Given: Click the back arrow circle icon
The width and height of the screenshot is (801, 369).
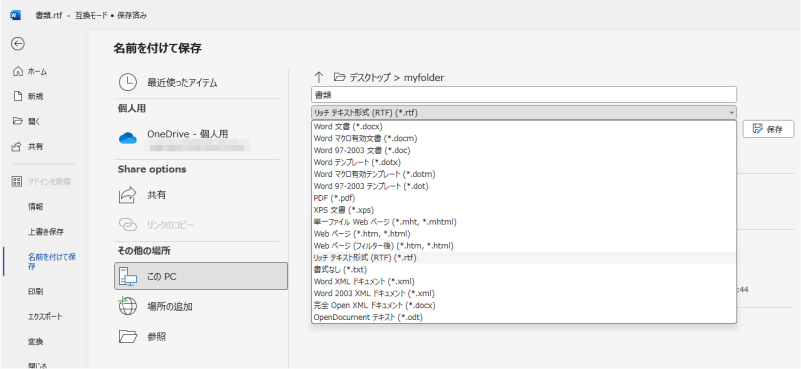Looking at the screenshot, I should [18, 44].
